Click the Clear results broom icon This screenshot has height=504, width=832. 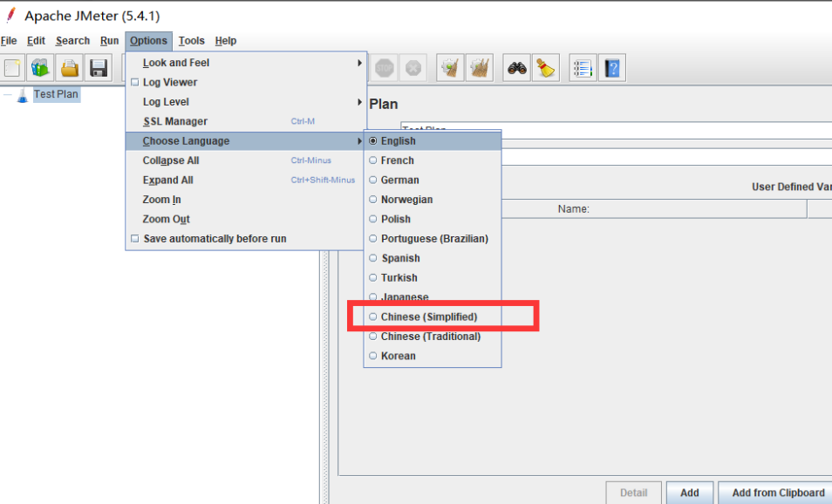point(450,68)
